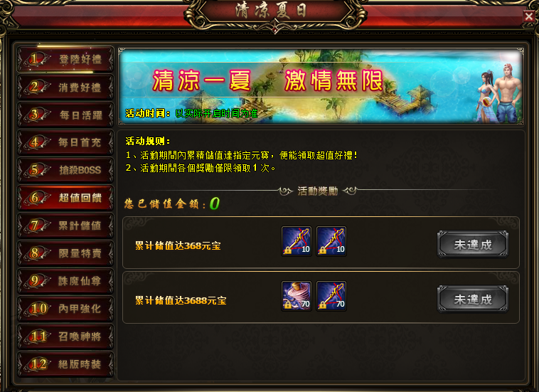Screen dimensions: 539x392
Task: Open the 每日活躍 tab
Action: point(65,115)
